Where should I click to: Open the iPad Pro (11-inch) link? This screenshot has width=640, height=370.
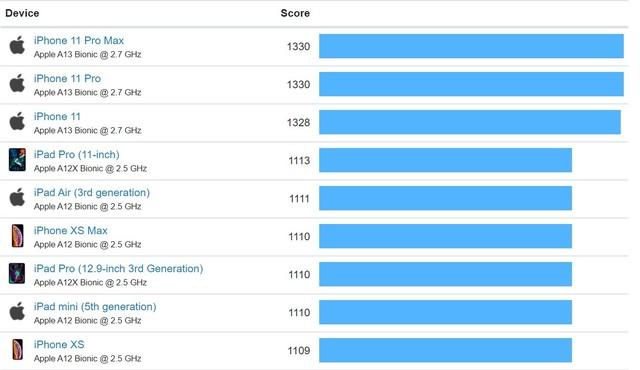click(x=77, y=155)
